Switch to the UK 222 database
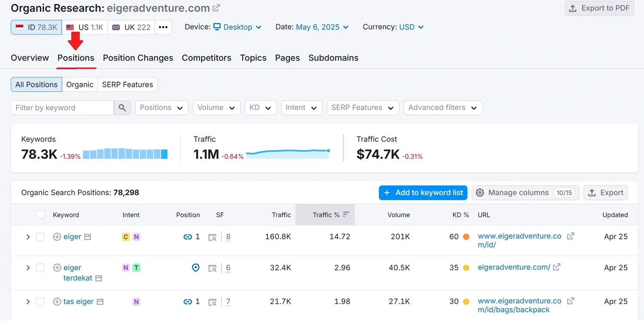Image resolution: width=644 pixels, height=321 pixels. (131, 27)
